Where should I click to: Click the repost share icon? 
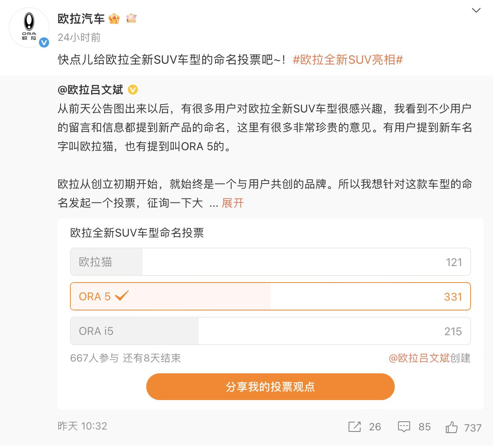(355, 427)
